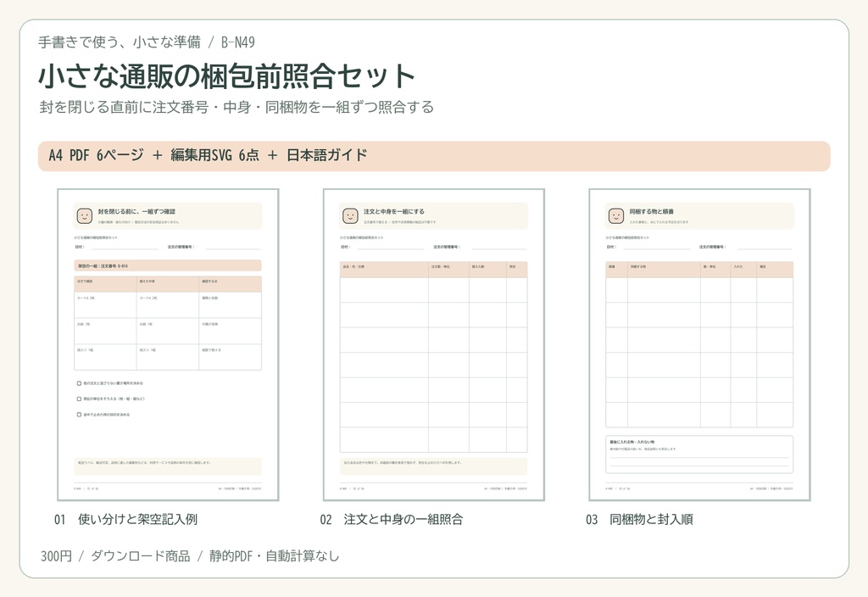The image size is (868, 597).
Task: Click 編集用SVG 6点 in the banner
Action: (214, 156)
